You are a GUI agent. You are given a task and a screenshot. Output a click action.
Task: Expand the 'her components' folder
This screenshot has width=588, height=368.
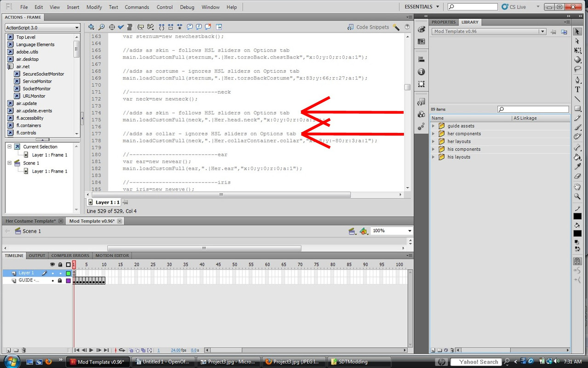tap(433, 134)
